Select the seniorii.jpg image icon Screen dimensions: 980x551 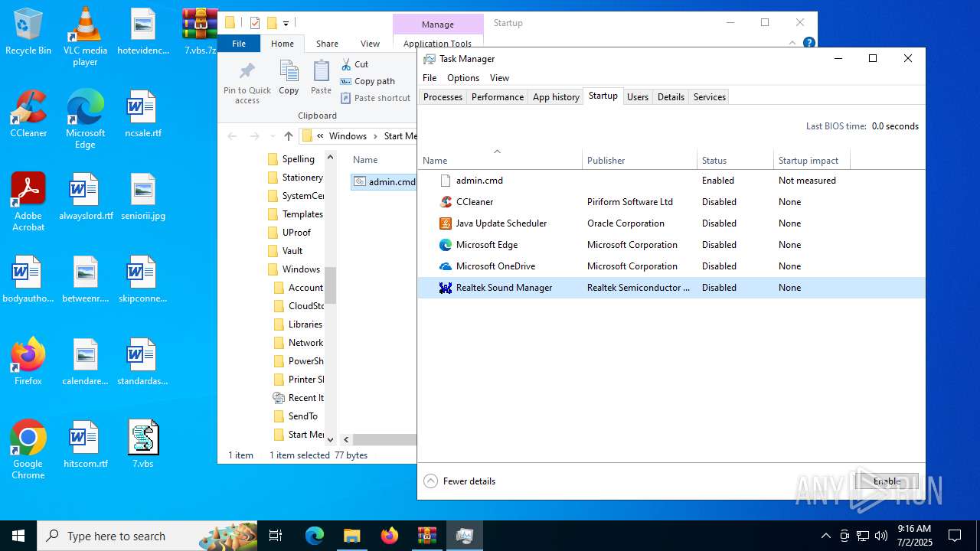(143, 196)
